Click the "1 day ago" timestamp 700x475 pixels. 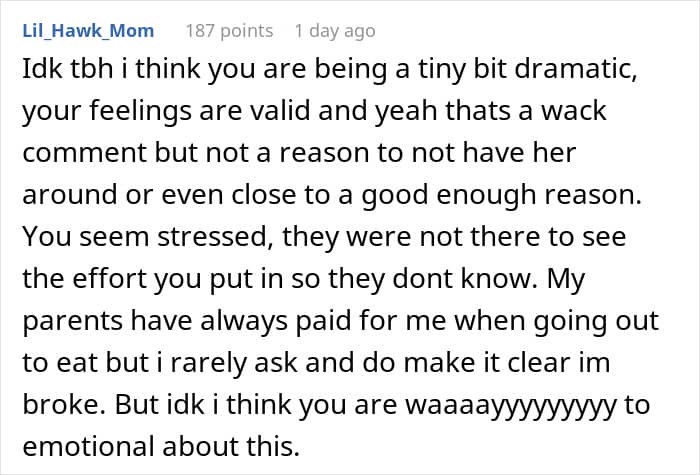tap(334, 31)
